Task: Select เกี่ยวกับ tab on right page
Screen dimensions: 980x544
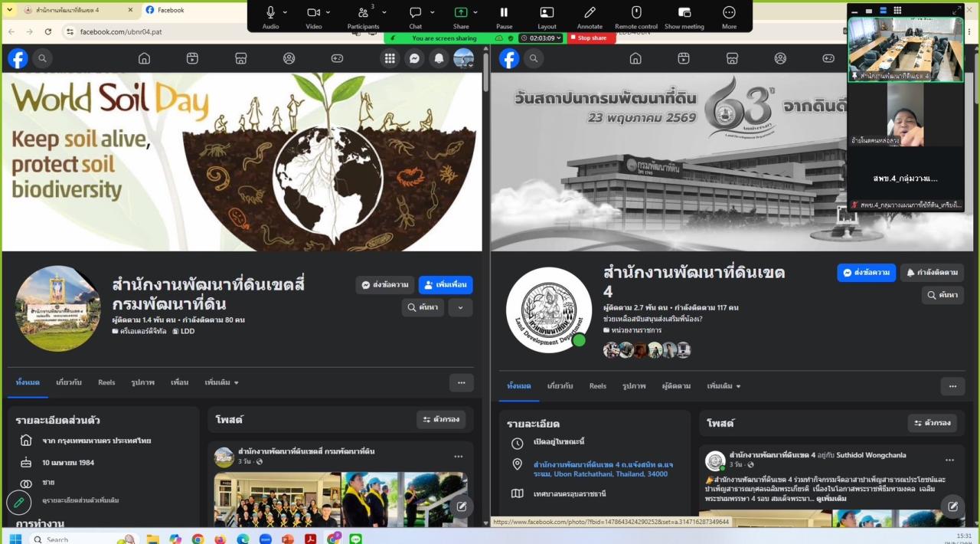Action: tap(560, 386)
